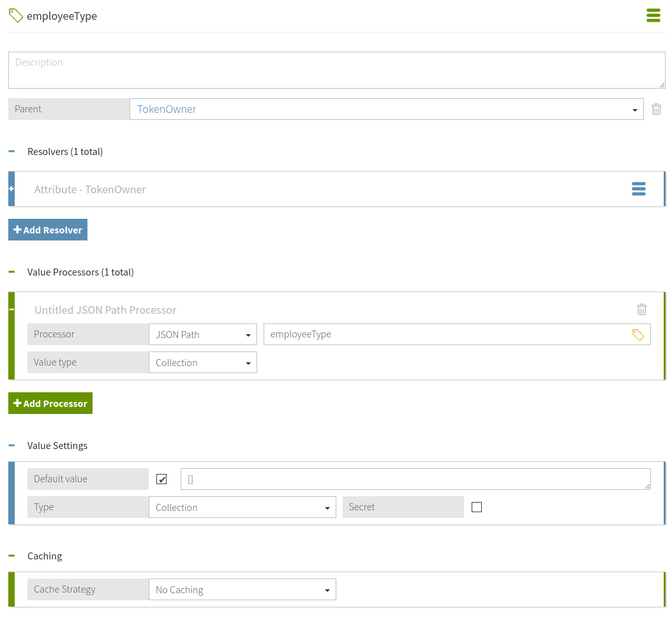Edit the Default value text field
672x620 pixels.
415,479
